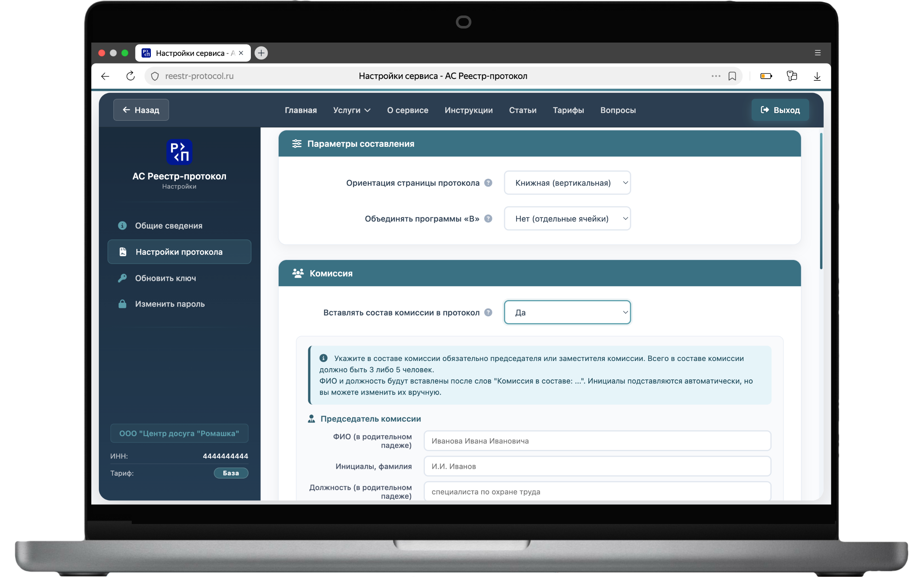Viewport: 924px width, 577px height.
Task: Click the Назад button
Action: coord(141,110)
